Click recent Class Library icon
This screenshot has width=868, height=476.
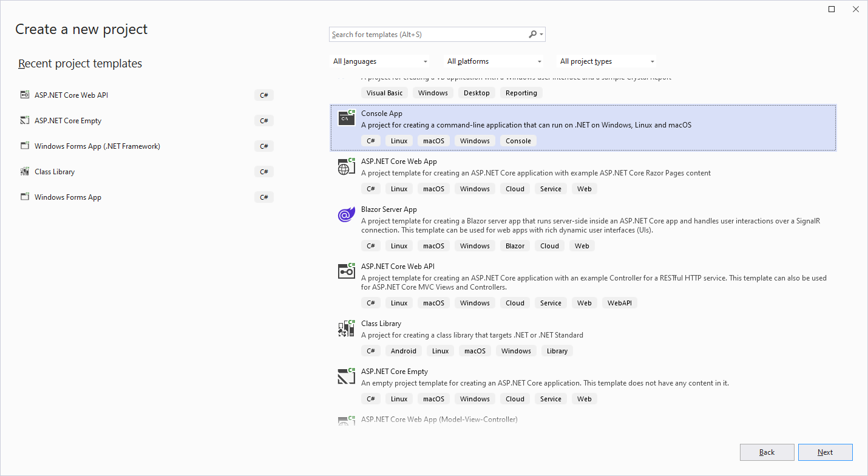click(24, 171)
